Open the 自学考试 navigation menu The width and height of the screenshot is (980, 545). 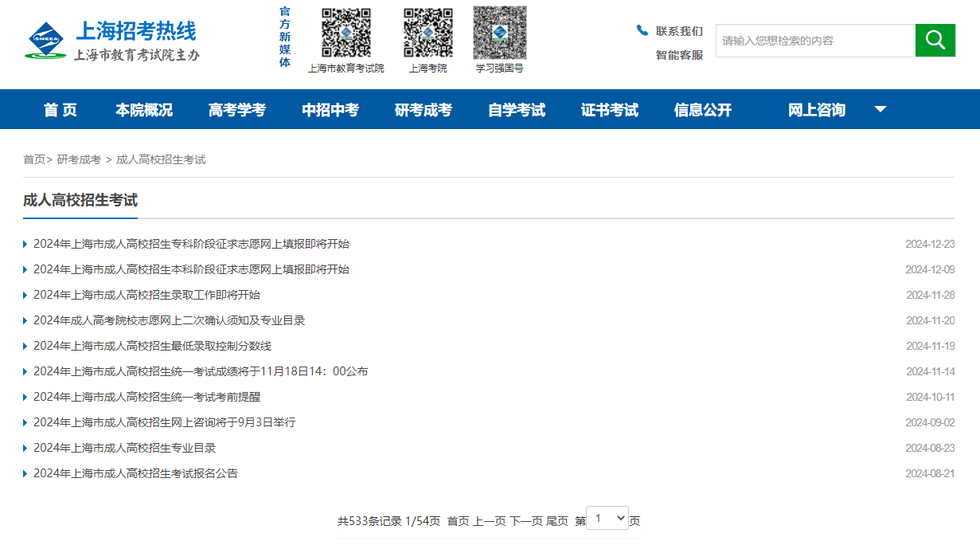click(515, 110)
